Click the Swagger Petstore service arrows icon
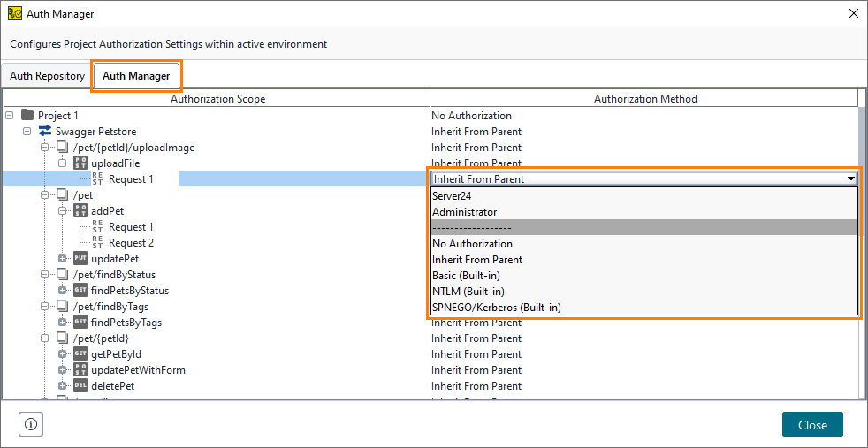Viewport: 868px width, 448px height. (45, 132)
